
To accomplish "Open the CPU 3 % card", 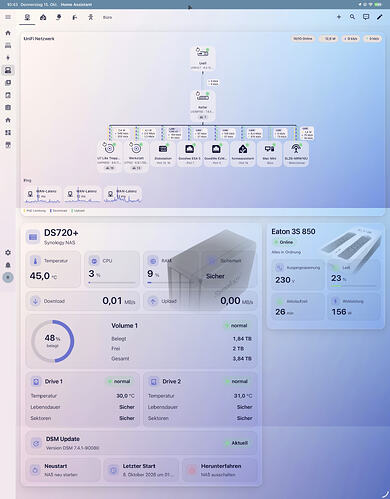I will click(x=112, y=269).
